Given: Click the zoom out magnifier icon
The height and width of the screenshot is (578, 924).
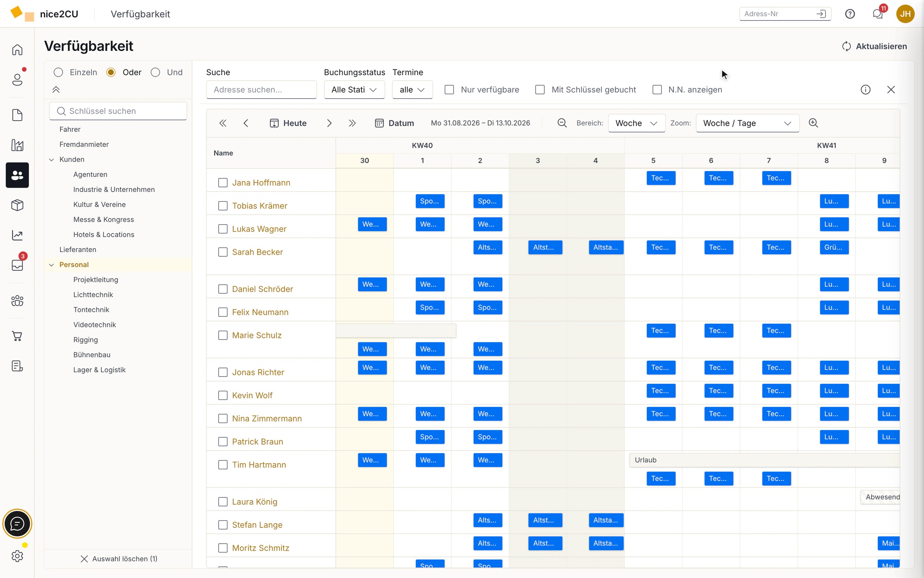Looking at the screenshot, I should click(x=562, y=123).
